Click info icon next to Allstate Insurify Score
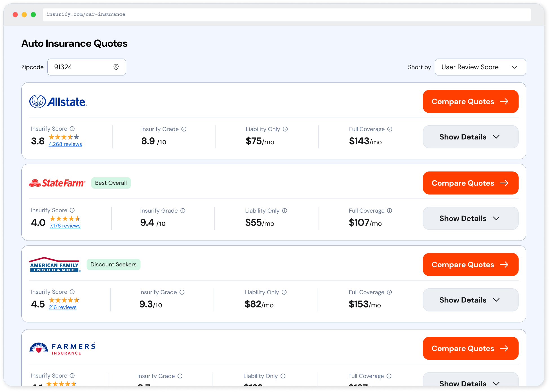Image resolution: width=550 pixels, height=392 pixels. (72, 129)
